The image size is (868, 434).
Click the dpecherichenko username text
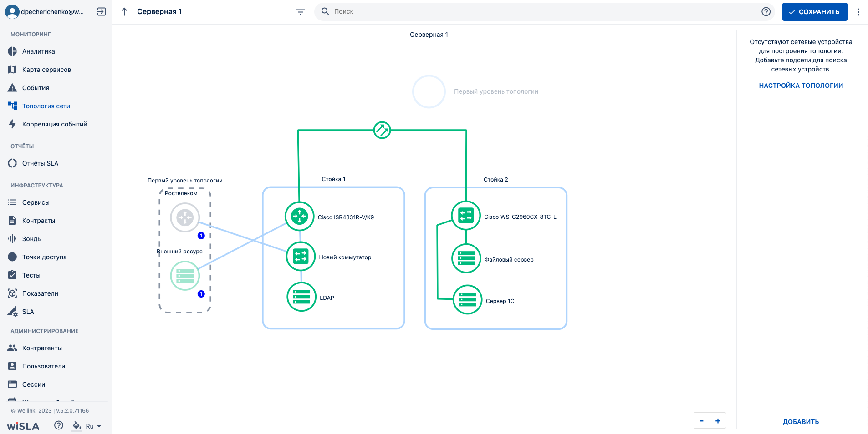tap(52, 12)
